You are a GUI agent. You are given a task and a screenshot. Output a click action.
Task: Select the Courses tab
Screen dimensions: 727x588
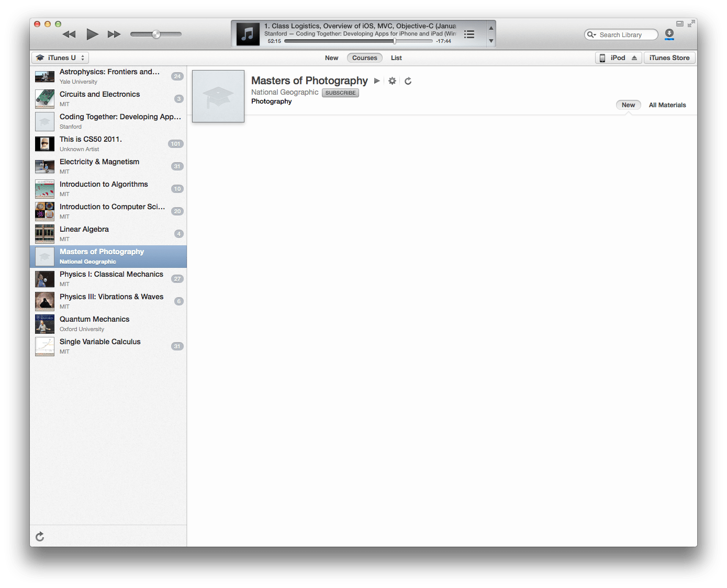(x=365, y=58)
